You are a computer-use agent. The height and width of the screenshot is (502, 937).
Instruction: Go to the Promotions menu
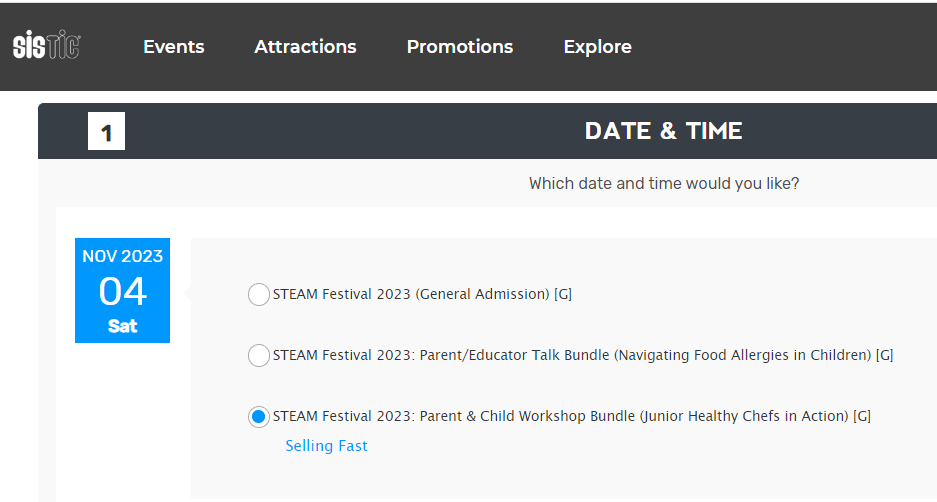(x=460, y=47)
